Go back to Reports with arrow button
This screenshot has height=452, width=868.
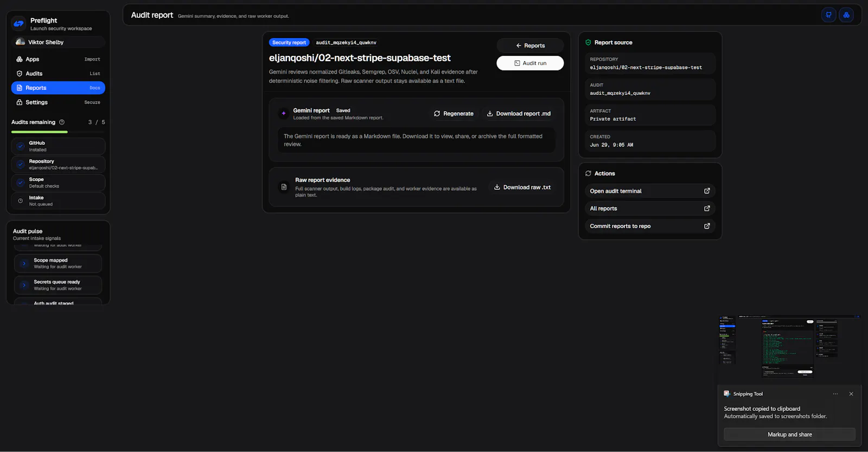(x=530, y=46)
